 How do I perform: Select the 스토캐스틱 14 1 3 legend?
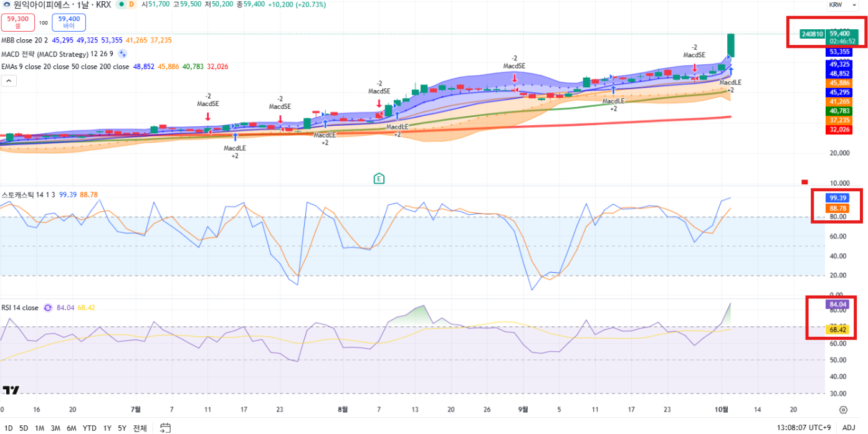(28, 195)
